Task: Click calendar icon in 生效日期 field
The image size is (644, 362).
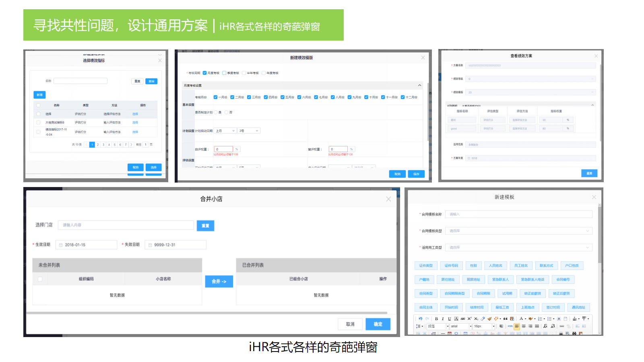Action: point(61,245)
